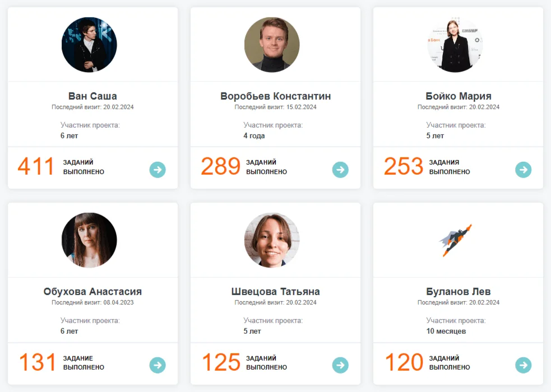
Task: Click the 411 completed tasks counter
Action: [36, 167]
